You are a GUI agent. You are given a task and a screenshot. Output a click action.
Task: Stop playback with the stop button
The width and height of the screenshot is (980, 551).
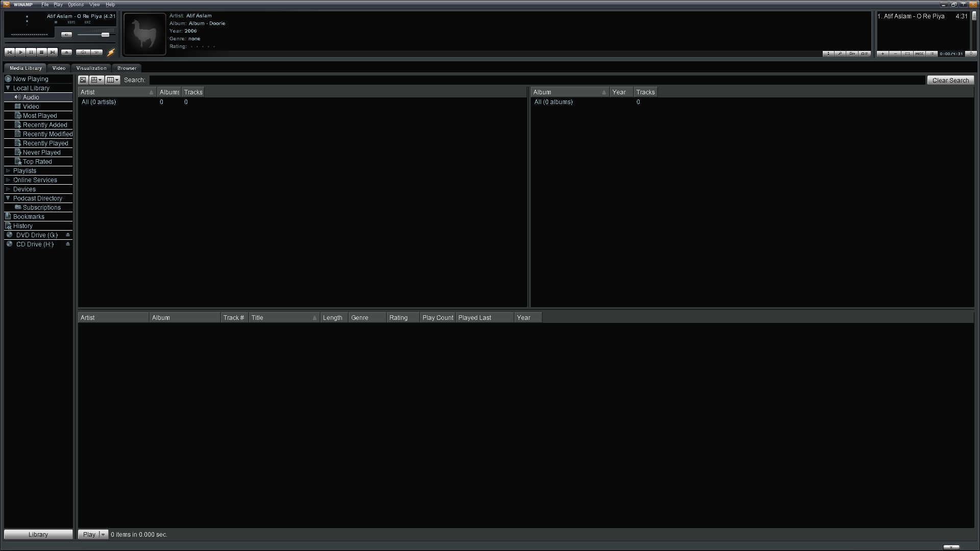(x=42, y=52)
